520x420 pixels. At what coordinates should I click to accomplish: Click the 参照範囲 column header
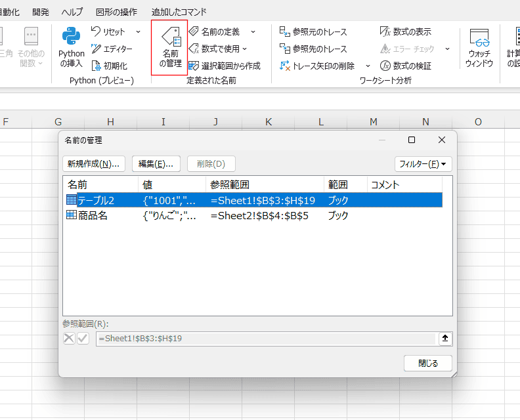pyautogui.click(x=265, y=184)
